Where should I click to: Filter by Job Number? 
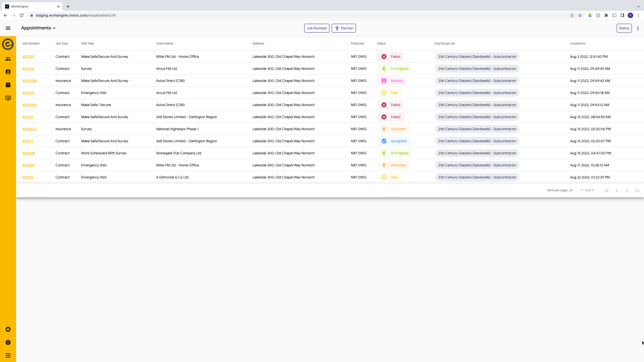point(316,28)
